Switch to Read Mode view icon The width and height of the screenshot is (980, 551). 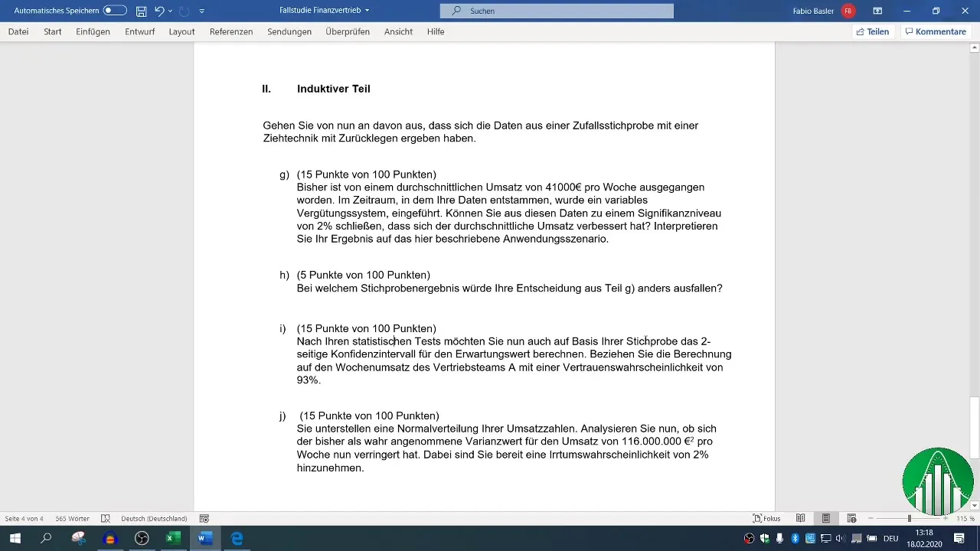click(801, 518)
